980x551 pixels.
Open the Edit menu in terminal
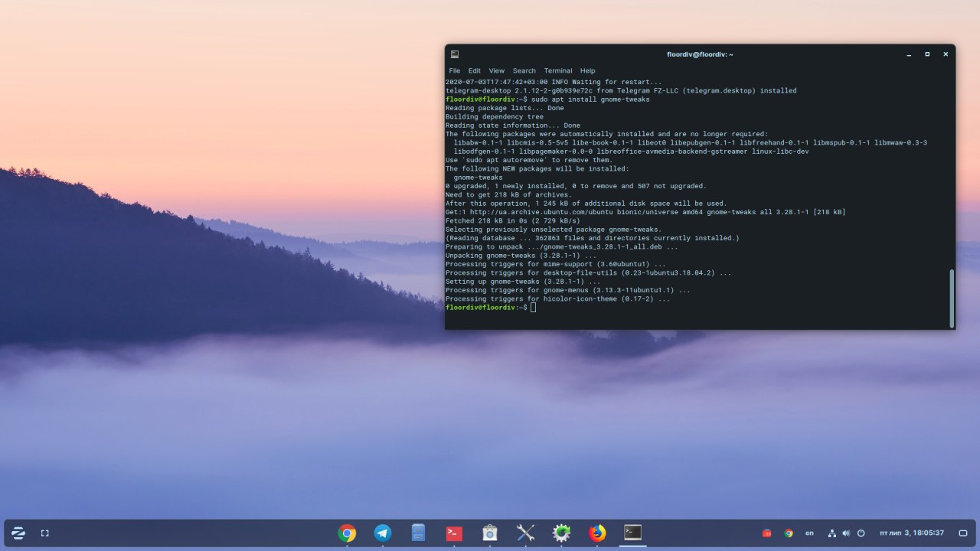click(x=475, y=70)
